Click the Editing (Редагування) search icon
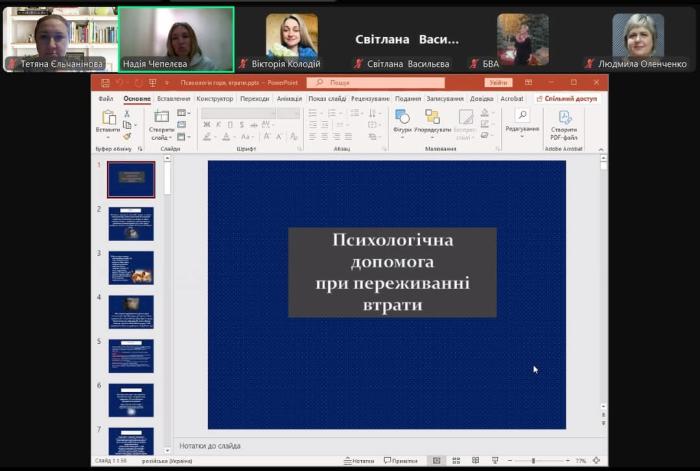 point(522,116)
